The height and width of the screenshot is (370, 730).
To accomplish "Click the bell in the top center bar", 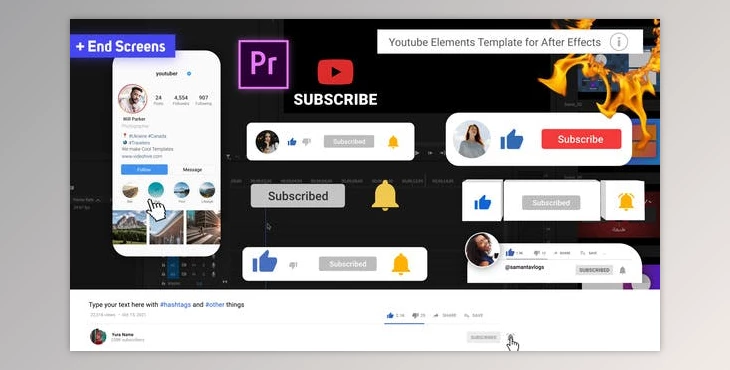I will point(393,141).
